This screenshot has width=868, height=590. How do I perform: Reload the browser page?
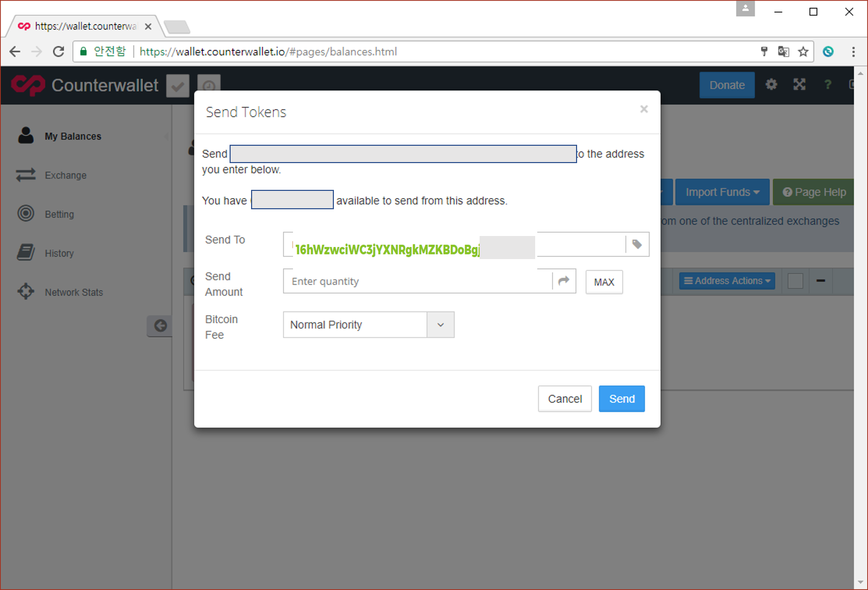[x=58, y=51]
